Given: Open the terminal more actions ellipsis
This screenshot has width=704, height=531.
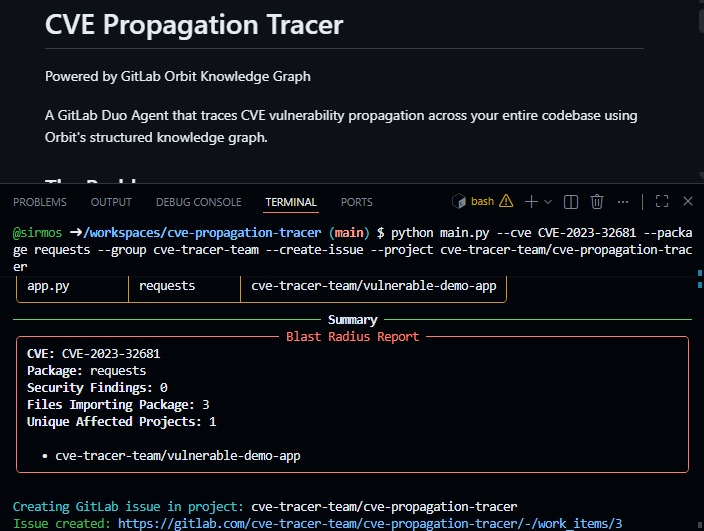Looking at the screenshot, I should coord(623,202).
